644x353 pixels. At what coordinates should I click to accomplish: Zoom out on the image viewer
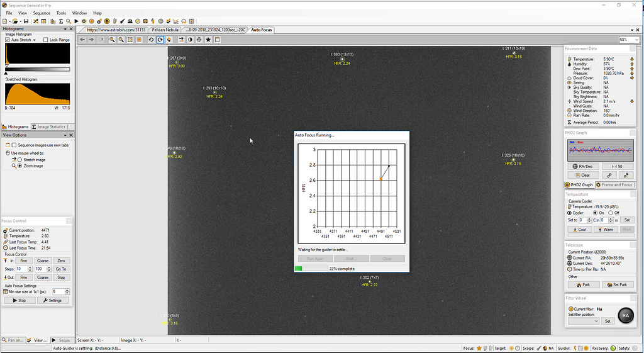click(121, 40)
